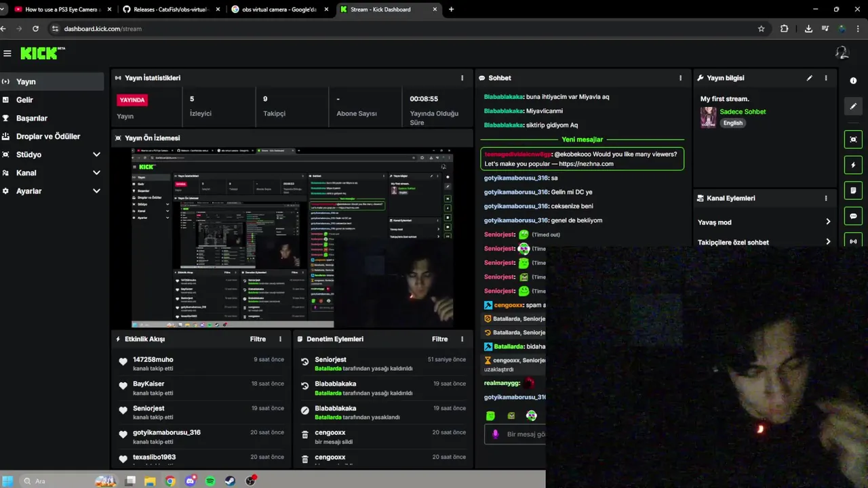The height and width of the screenshot is (488, 868).
Task: Select Yayın in the sidebar
Action: point(52,81)
